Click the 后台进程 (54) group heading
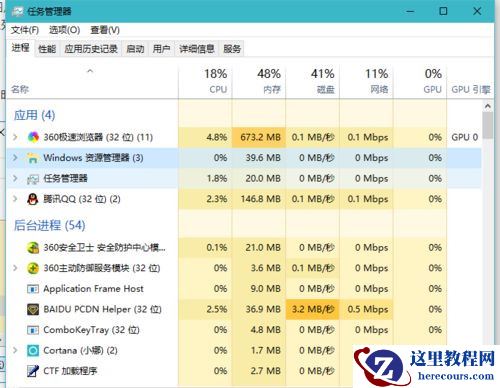 [49, 226]
